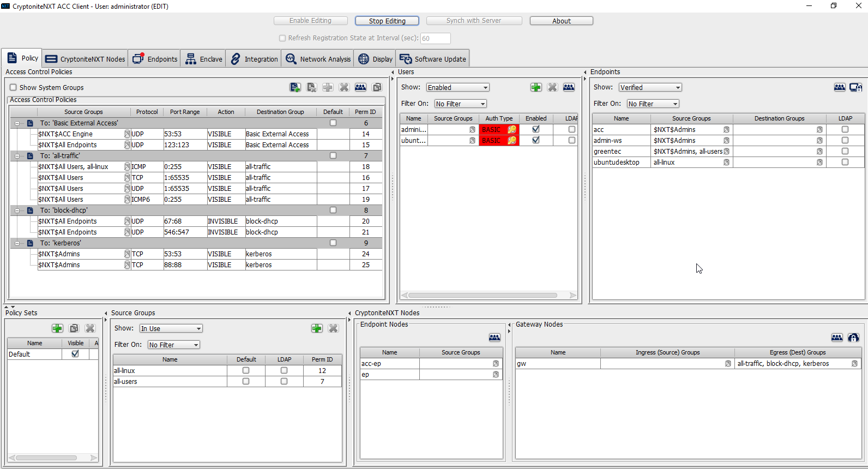Open the Software Update tab
868x469 pixels.
[x=433, y=59]
